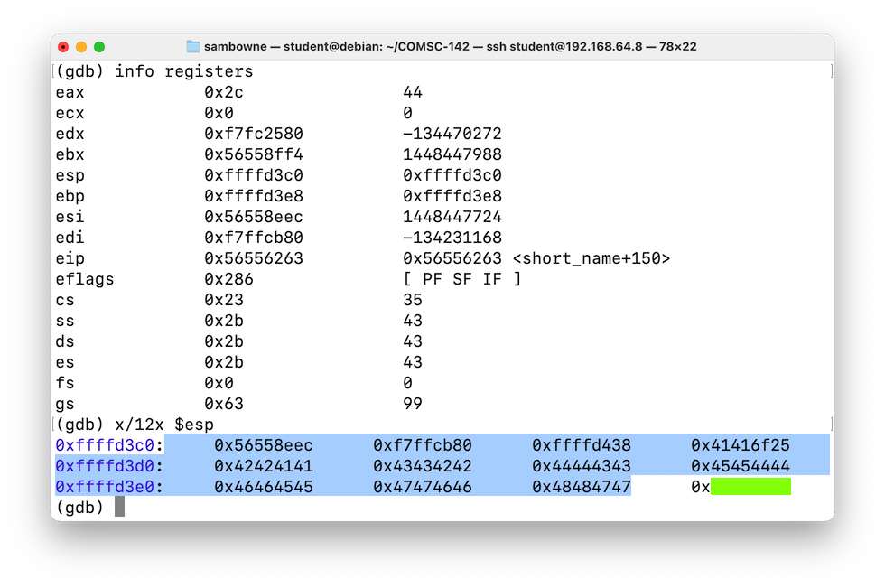Click the memory address 0xffffd3c0: label
The height and width of the screenshot is (588, 885).
click(109, 446)
